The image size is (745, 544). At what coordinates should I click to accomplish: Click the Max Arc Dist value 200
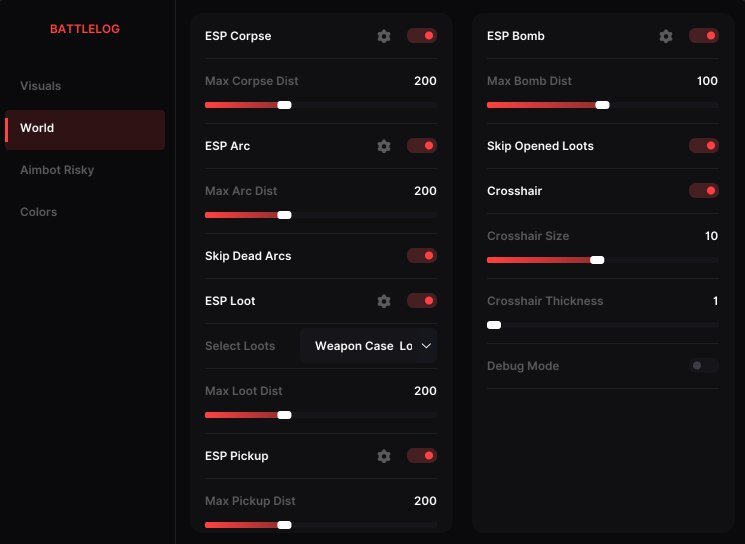425,191
